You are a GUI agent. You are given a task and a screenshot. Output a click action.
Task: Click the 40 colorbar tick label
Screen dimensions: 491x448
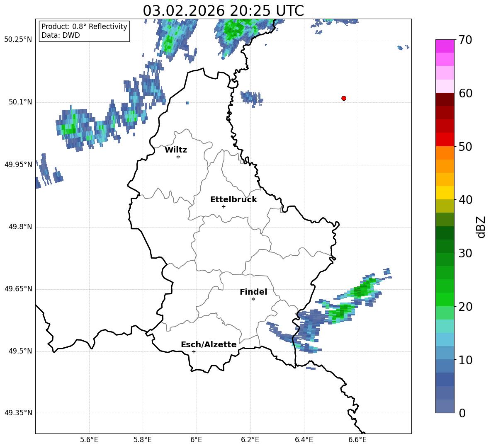465,200
